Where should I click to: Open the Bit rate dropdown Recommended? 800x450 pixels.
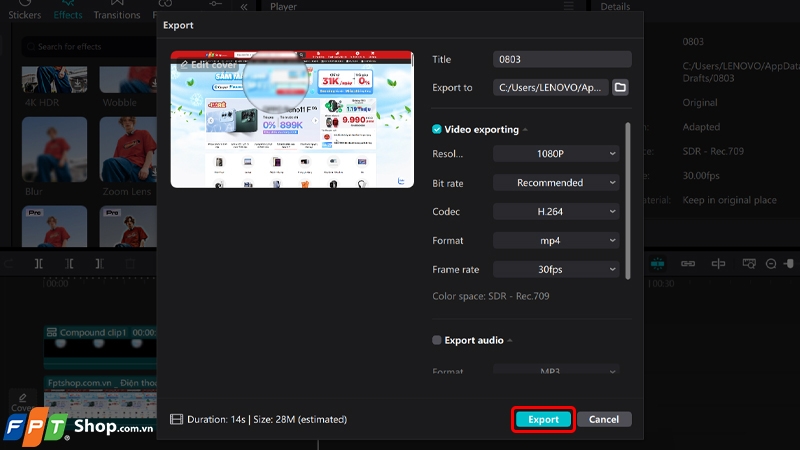556,183
